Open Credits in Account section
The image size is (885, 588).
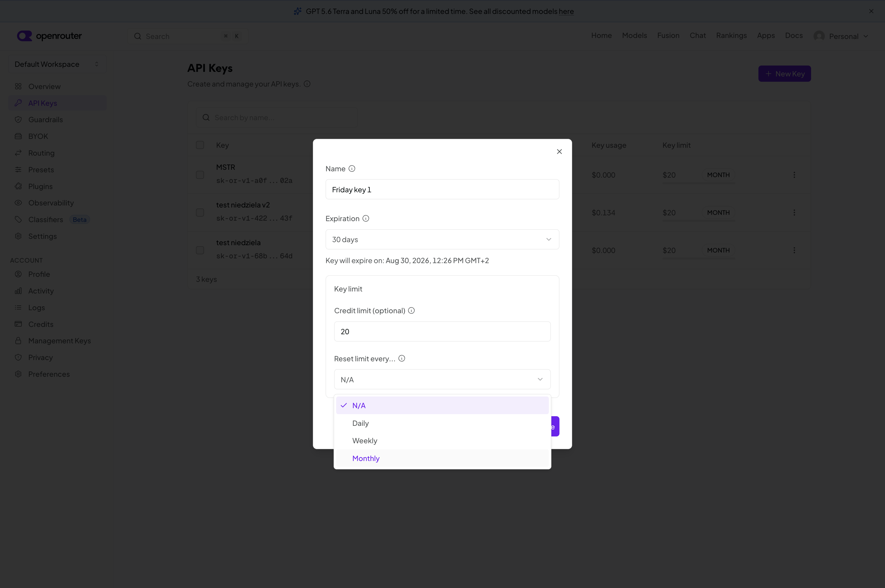coord(57,324)
